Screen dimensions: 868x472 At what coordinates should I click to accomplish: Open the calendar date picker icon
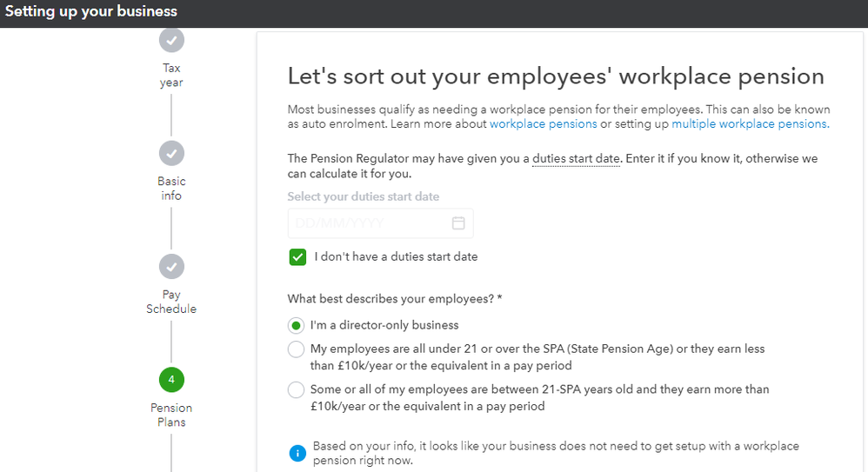tap(458, 223)
